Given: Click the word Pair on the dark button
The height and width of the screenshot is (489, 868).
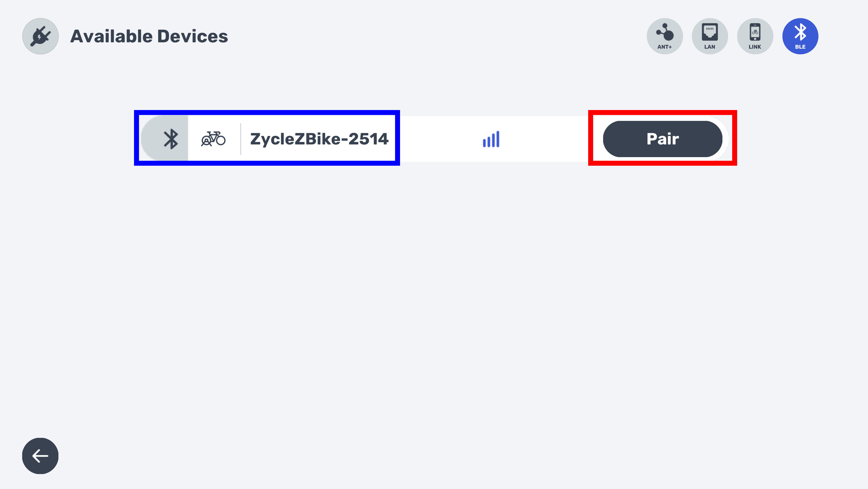Looking at the screenshot, I should (x=662, y=139).
